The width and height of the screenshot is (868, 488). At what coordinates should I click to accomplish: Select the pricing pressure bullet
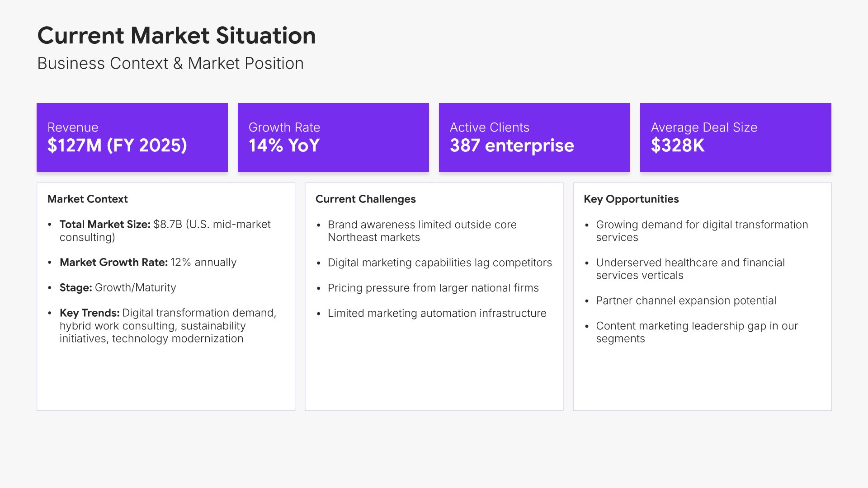pyautogui.click(x=433, y=288)
